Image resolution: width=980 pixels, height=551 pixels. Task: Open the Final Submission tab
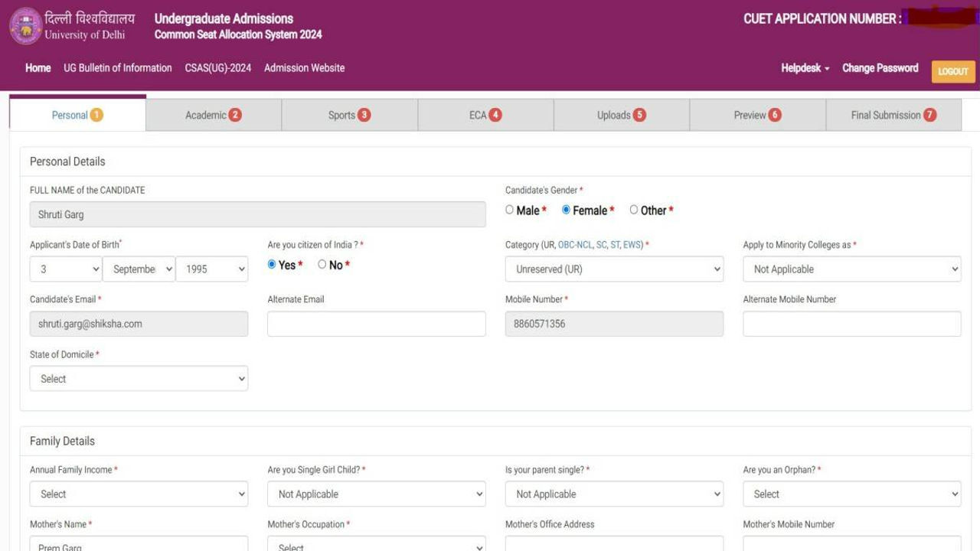click(893, 114)
